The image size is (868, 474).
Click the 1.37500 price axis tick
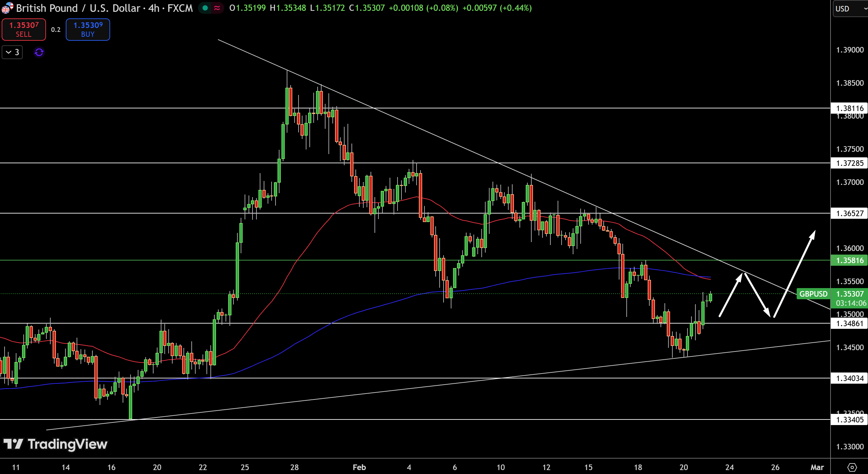coord(850,149)
